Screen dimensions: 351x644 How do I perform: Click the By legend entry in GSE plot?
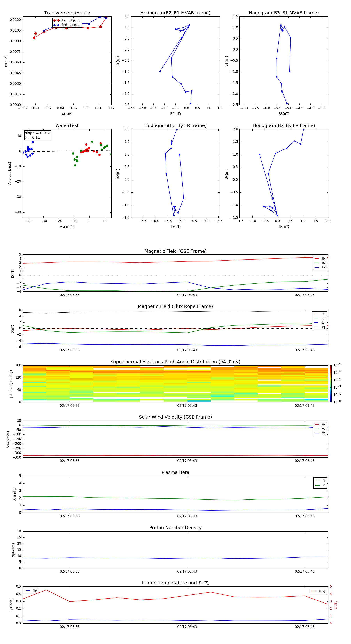320,263
